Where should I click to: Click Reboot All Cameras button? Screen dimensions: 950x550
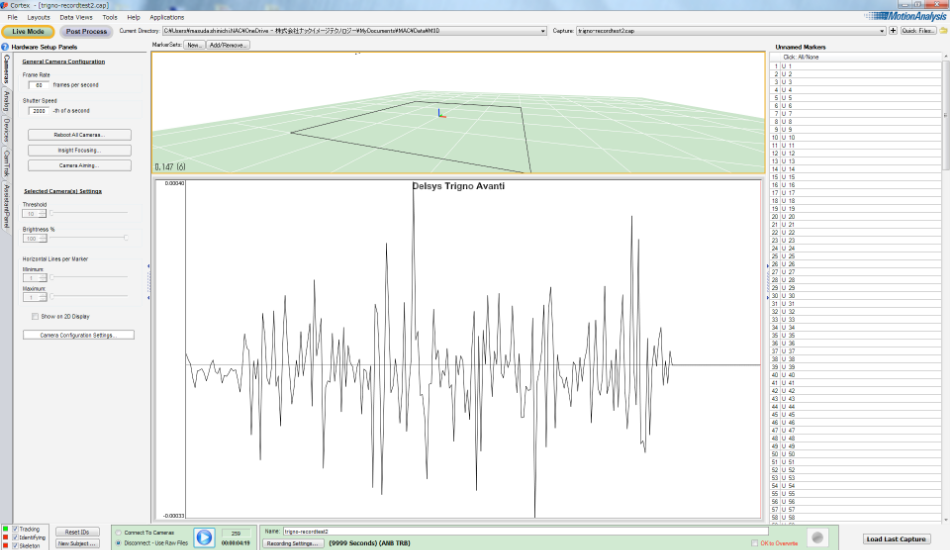pos(79,134)
